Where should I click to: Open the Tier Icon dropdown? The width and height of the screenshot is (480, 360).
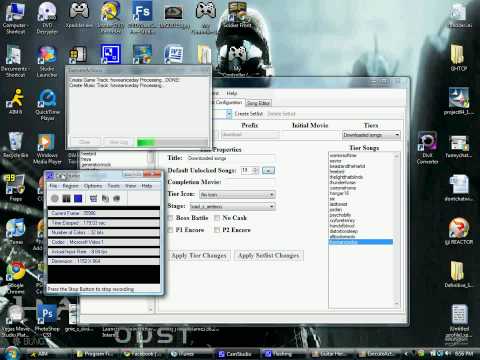coord(237,194)
